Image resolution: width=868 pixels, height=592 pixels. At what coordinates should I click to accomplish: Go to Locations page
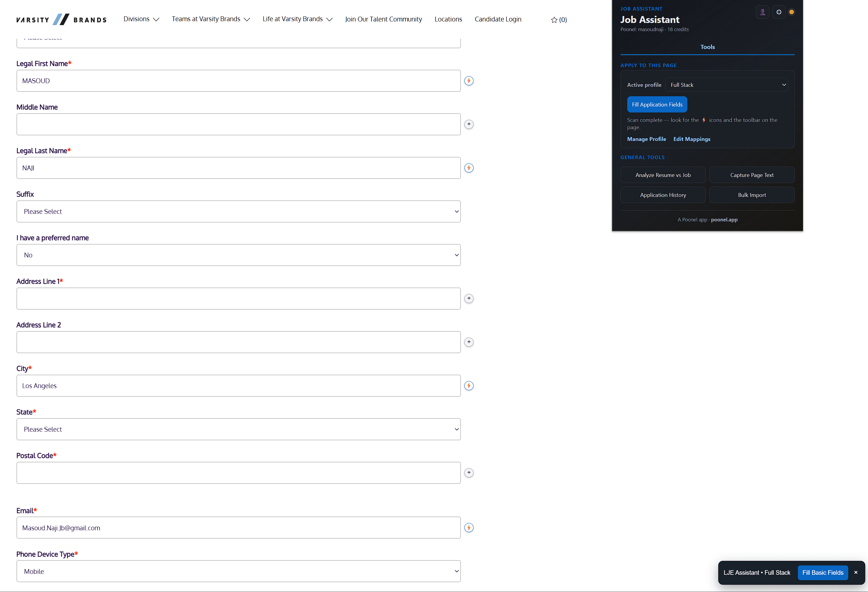click(x=448, y=19)
